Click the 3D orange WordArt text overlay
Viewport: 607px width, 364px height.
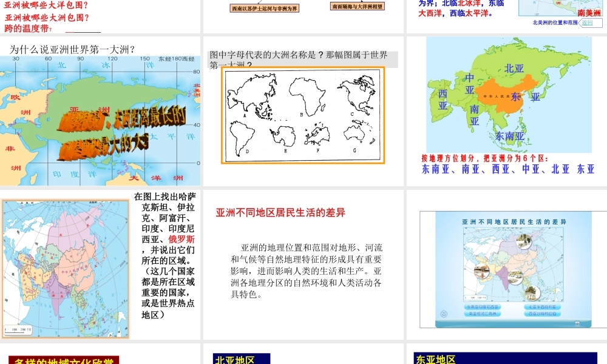(121, 133)
